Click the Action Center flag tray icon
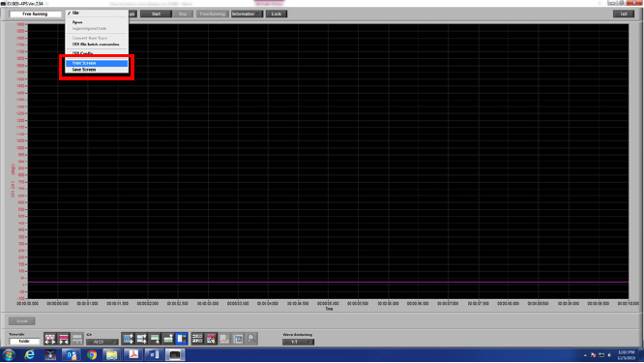The height and width of the screenshot is (363, 644). 593,355
